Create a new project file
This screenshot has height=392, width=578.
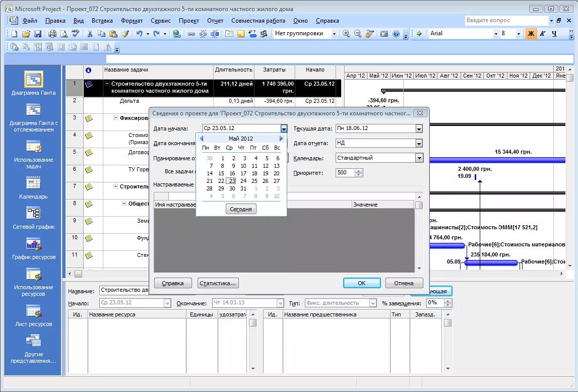click(x=15, y=34)
